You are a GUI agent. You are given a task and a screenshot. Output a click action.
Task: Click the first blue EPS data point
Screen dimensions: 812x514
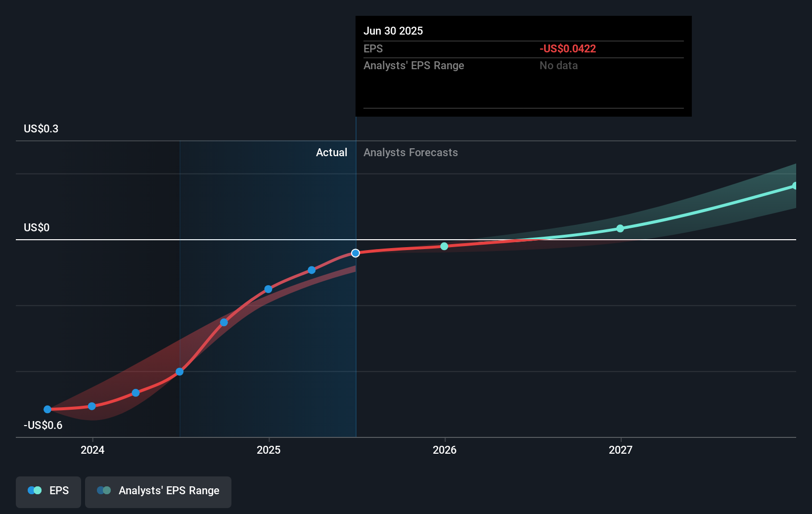[x=47, y=409]
